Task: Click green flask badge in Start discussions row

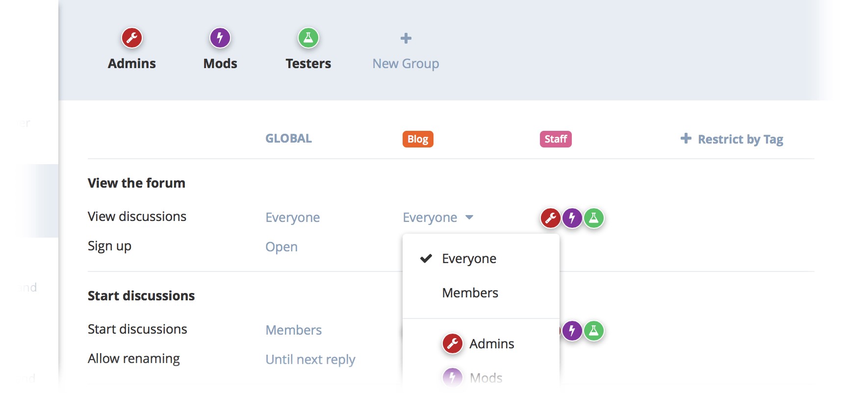Action: (594, 331)
